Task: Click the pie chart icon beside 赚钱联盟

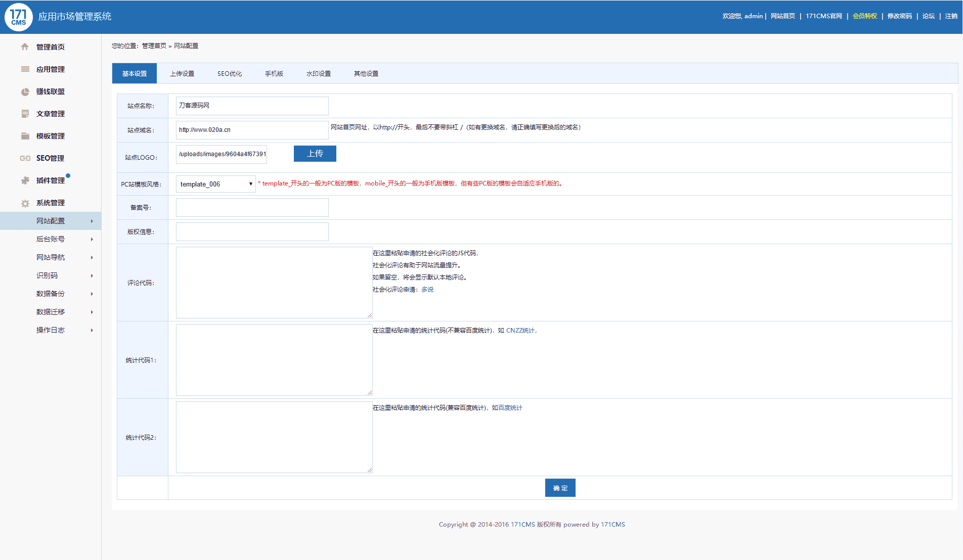Action: coord(25,91)
